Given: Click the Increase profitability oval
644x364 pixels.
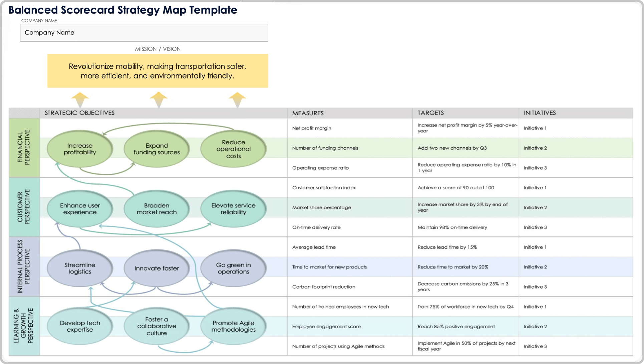Looking at the screenshot, I should [80, 149].
